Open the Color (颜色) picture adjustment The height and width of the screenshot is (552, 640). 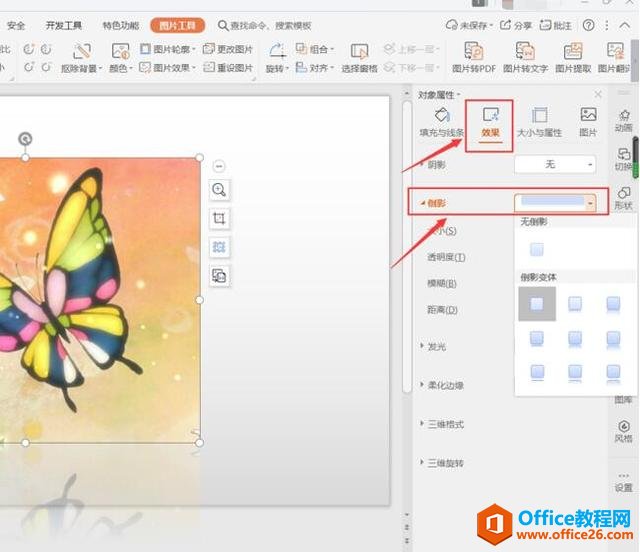point(121,58)
